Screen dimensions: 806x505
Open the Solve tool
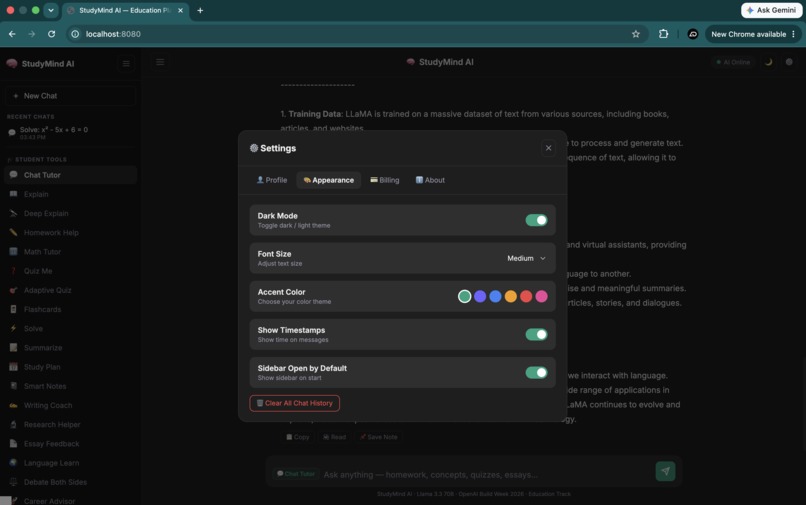[70, 329]
